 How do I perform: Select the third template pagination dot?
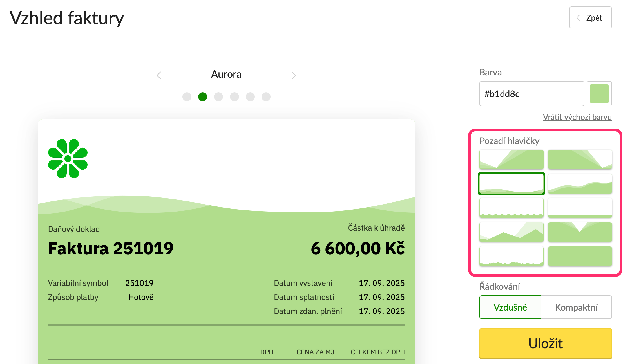[218, 97]
